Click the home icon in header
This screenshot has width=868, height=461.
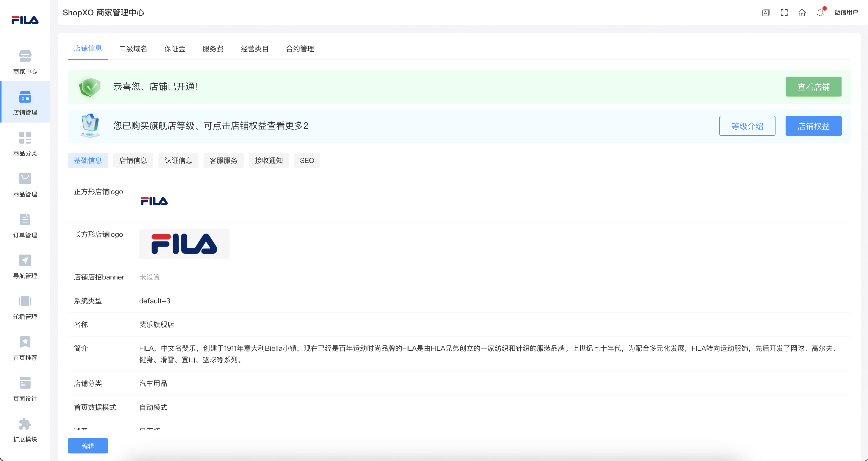[802, 13]
